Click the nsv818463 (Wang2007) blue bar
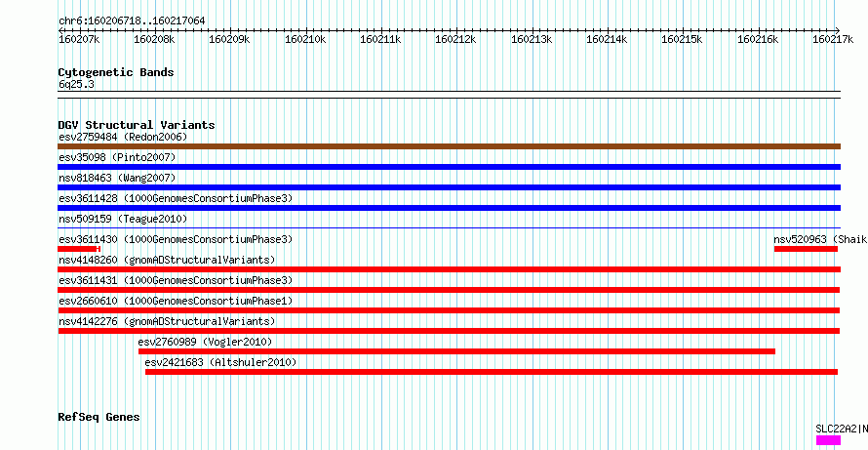The image size is (868, 450). [x=449, y=187]
